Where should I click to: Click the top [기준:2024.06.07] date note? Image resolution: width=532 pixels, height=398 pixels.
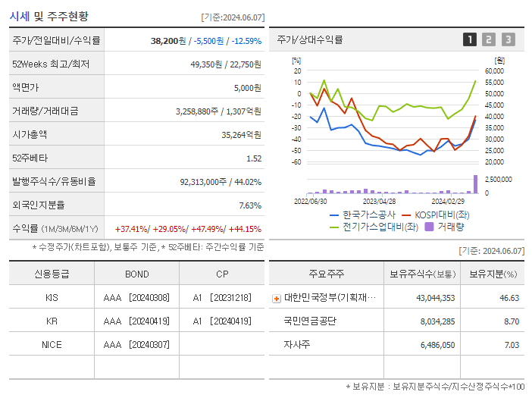(x=233, y=17)
